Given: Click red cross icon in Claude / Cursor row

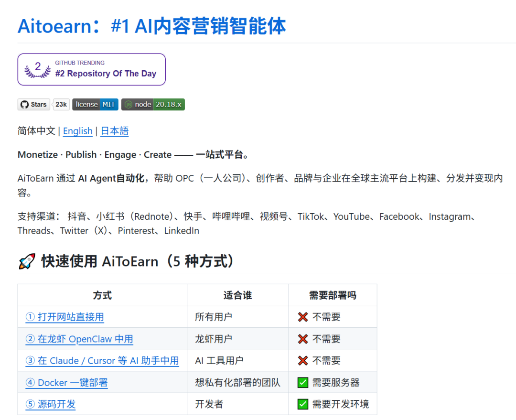Looking at the screenshot, I should tap(303, 361).
